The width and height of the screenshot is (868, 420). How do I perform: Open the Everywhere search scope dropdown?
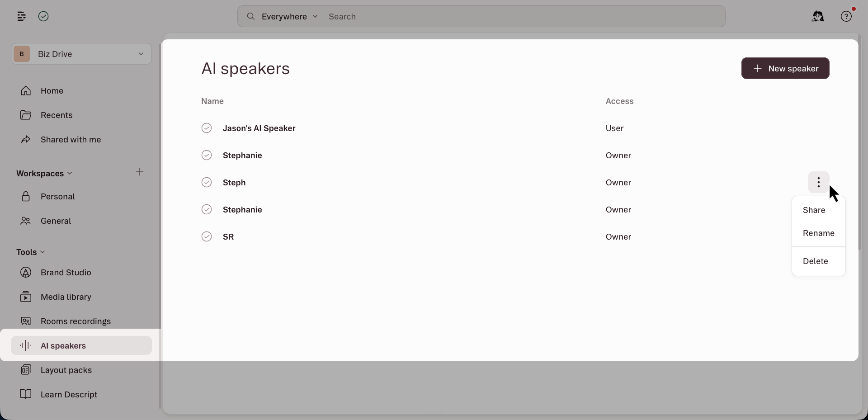point(289,16)
